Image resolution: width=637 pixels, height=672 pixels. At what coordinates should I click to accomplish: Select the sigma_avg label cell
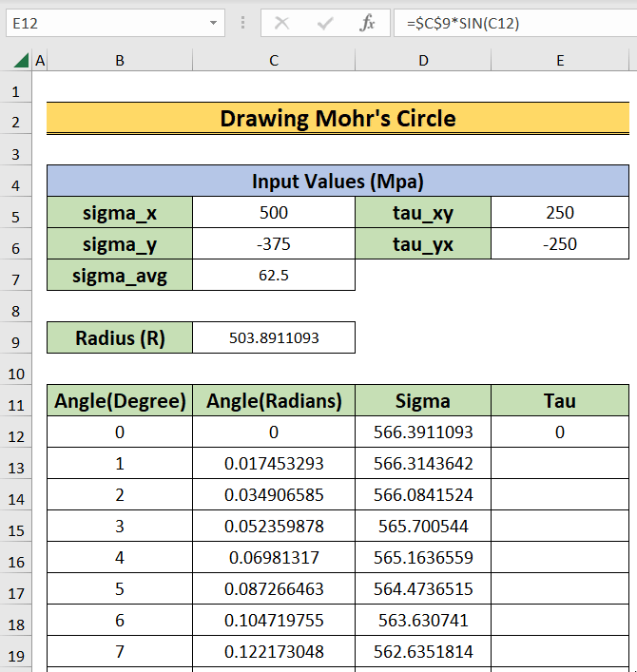point(120,275)
